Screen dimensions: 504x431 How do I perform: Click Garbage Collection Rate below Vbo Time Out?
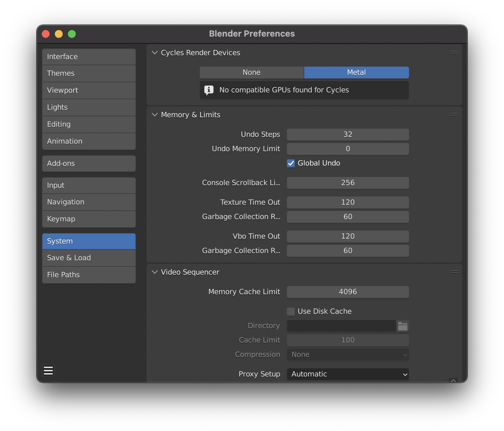[x=348, y=251]
